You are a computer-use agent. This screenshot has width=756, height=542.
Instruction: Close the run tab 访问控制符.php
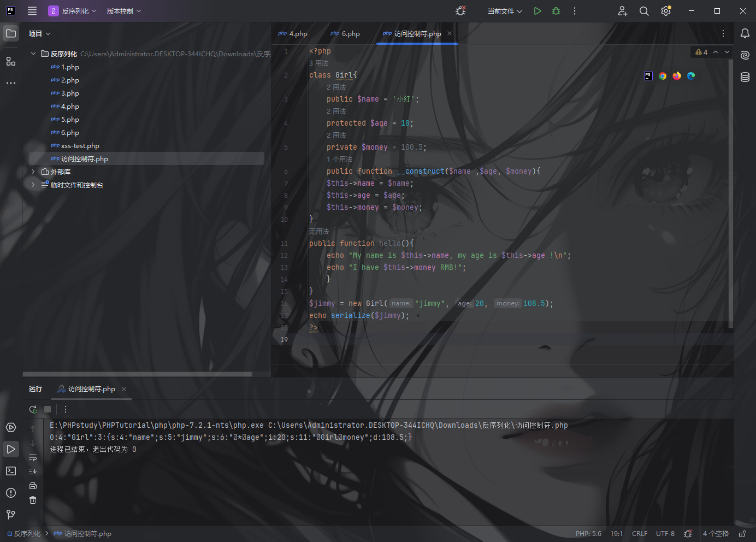coord(124,389)
